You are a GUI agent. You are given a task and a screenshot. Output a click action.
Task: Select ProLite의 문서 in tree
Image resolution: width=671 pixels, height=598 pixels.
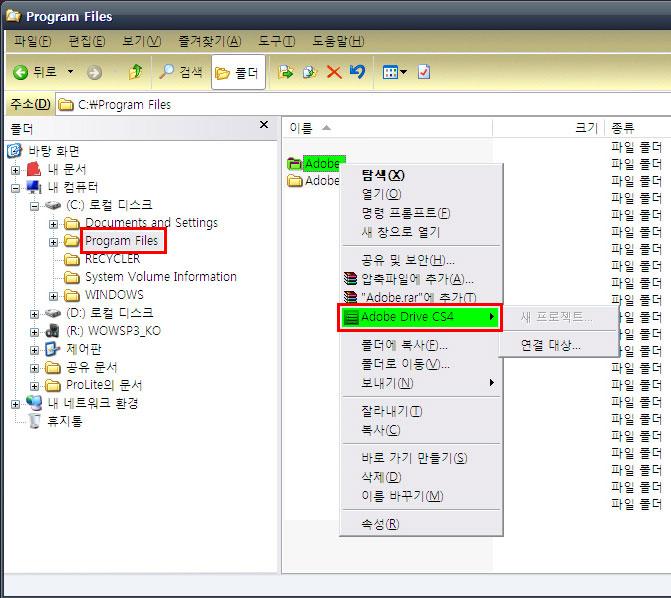click(x=104, y=385)
